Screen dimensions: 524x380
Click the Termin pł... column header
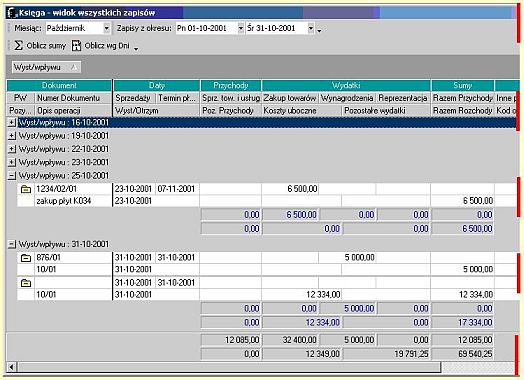pos(178,98)
